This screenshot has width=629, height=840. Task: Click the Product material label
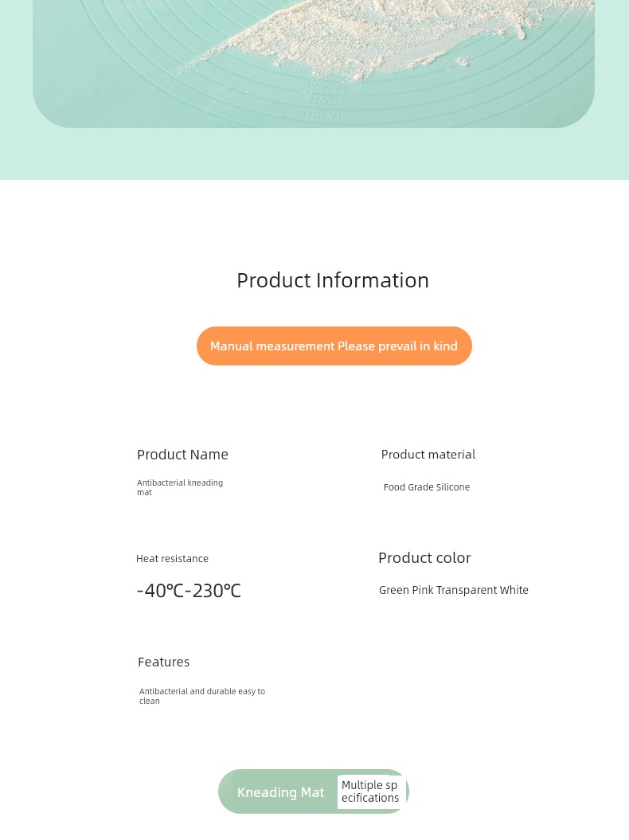pos(428,455)
